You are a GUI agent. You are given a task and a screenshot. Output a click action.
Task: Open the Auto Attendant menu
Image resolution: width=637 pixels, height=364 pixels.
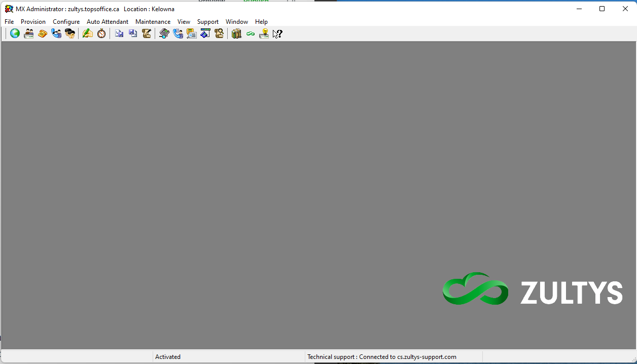tap(108, 22)
